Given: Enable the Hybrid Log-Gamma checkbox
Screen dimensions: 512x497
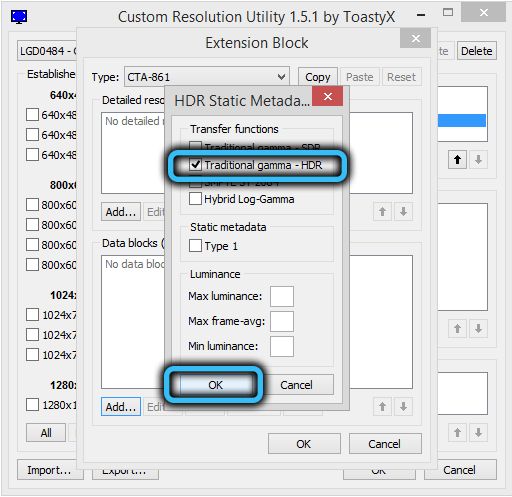Looking at the screenshot, I should (x=195, y=199).
